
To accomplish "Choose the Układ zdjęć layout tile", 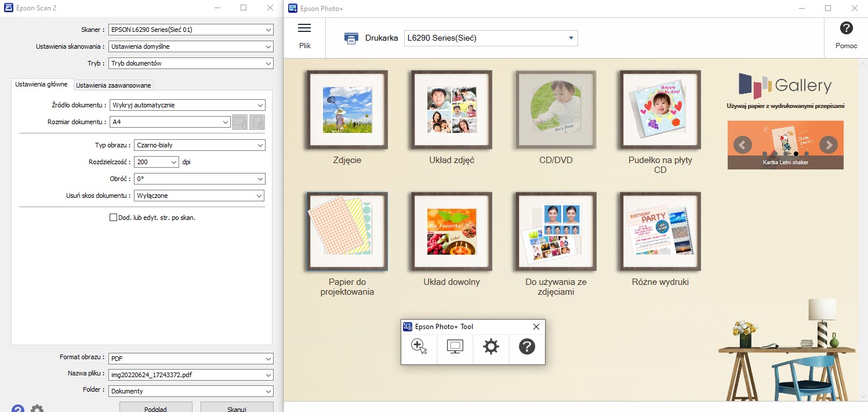I will [452, 110].
